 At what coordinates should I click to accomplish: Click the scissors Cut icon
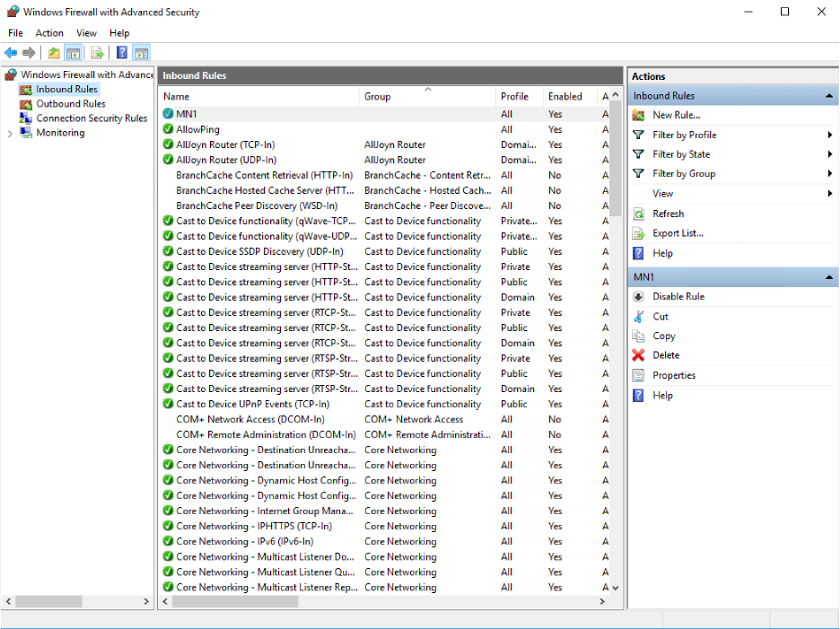[639, 317]
